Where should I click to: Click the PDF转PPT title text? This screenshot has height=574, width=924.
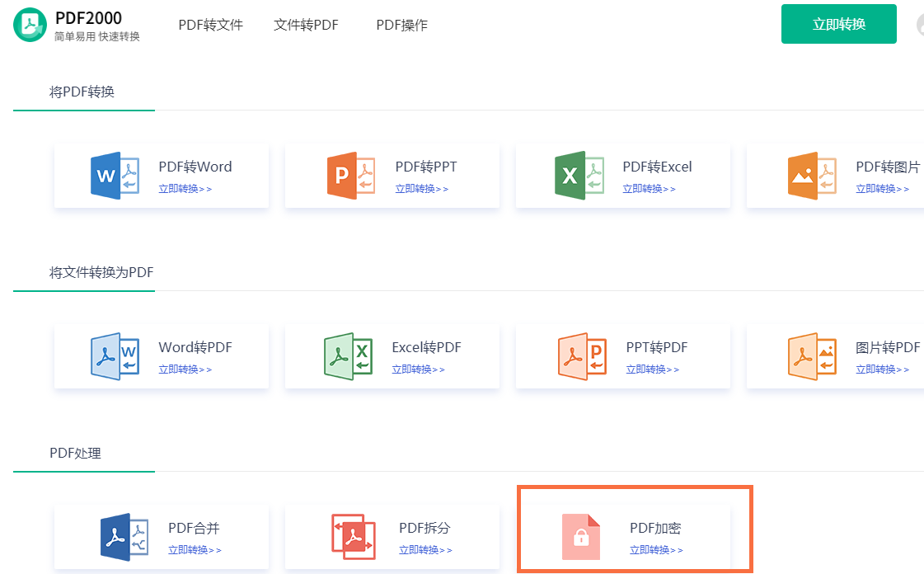(x=426, y=167)
